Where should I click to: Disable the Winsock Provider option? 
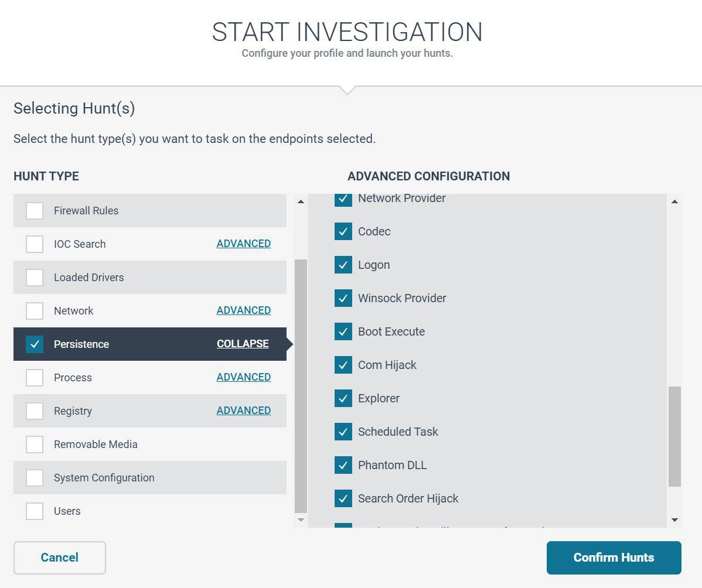coord(343,298)
